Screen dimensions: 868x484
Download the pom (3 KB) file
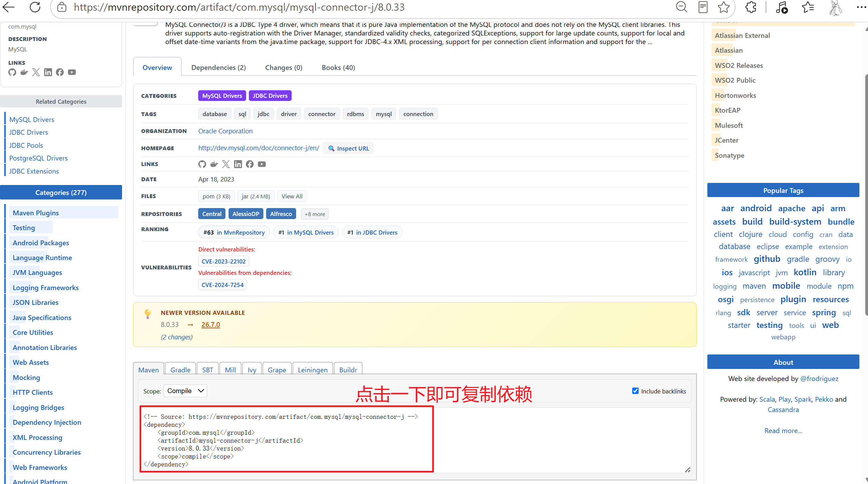(216, 196)
